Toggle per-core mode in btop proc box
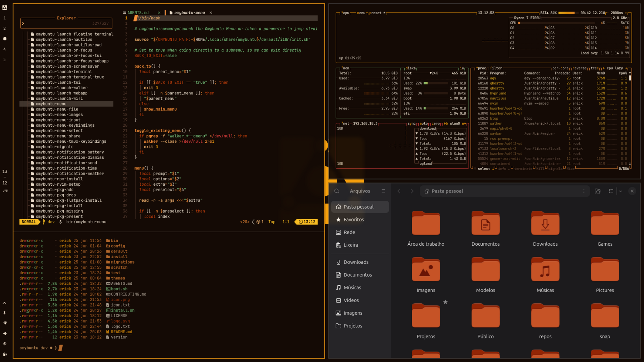Image resolution: width=644 pixels, height=362 pixels. click(x=560, y=68)
